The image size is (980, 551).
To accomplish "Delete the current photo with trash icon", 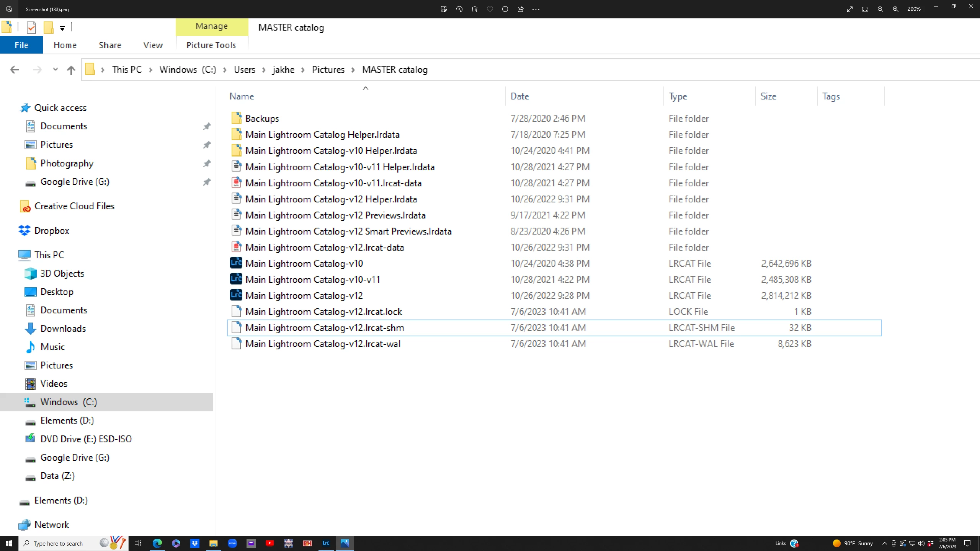I will tap(475, 9).
